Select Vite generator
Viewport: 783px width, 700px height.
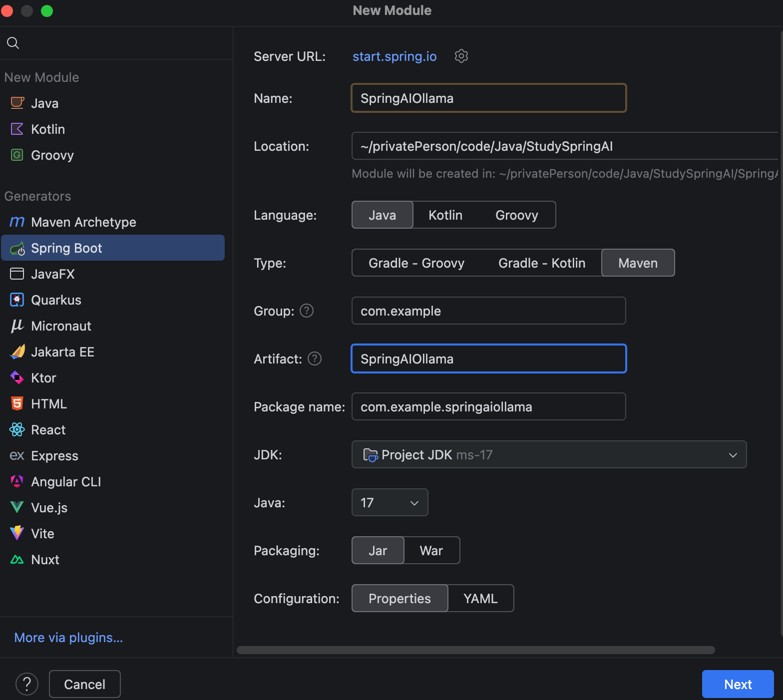tap(113, 533)
